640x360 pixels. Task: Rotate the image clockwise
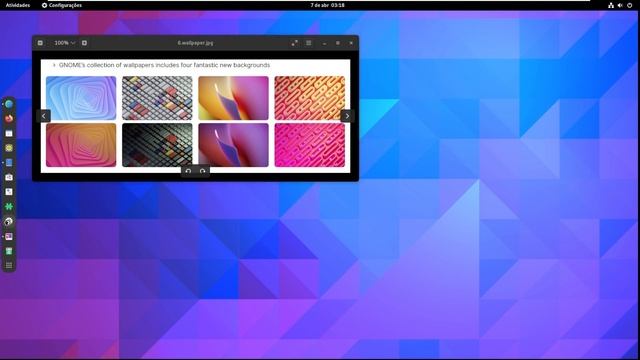pyautogui.click(x=202, y=171)
